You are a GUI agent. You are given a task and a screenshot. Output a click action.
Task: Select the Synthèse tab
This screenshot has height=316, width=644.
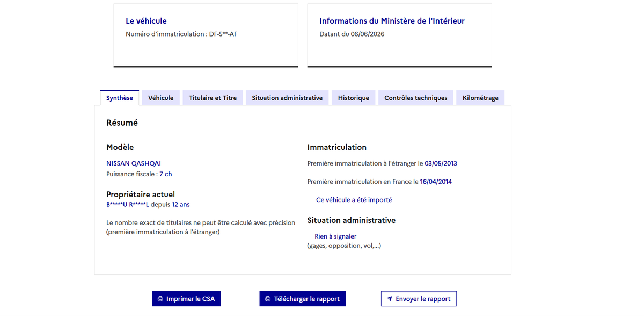tap(120, 98)
